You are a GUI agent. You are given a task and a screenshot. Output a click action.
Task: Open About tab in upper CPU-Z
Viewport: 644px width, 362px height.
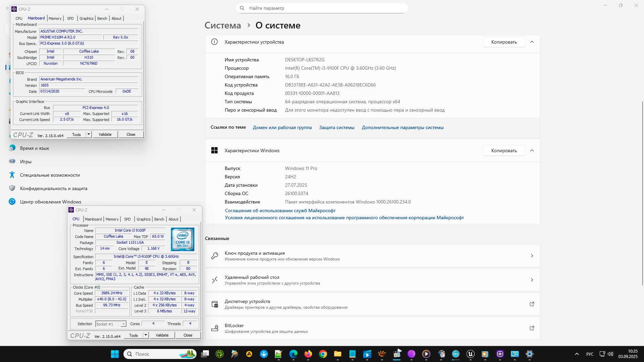116,18
